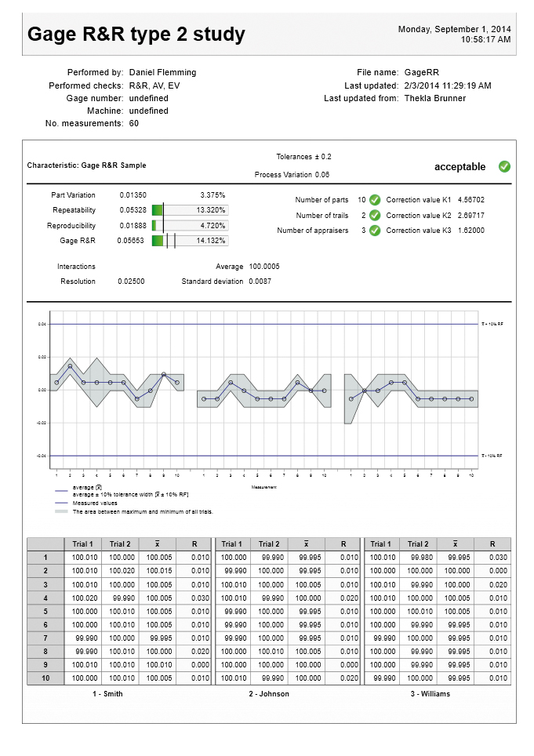Click the Repeatability percentage bar
534x756 pixels.
coord(190,210)
